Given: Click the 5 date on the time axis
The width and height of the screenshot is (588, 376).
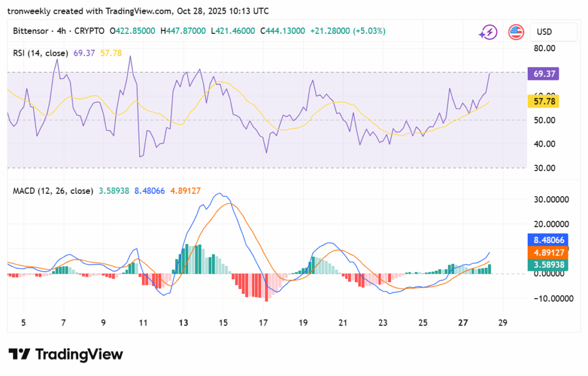Looking at the screenshot, I should [x=24, y=323].
